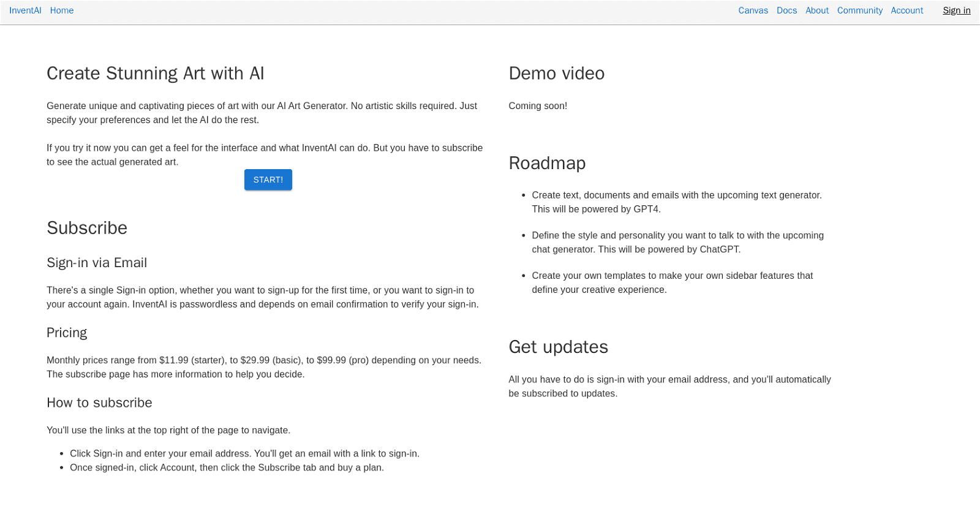Image resolution: width=980 pixels, height=511 pixels.
Task: Click the 'Create Stunning Art with AI' heading
Action: (155, 74)
